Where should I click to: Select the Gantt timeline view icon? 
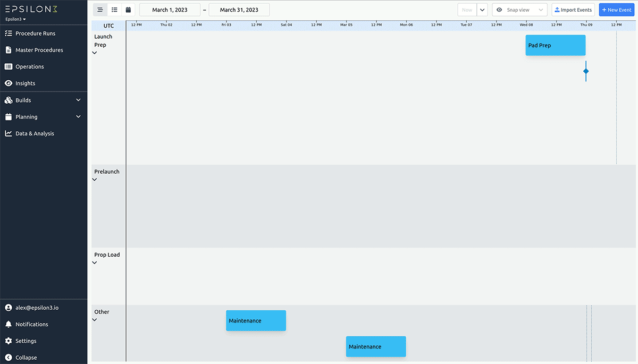coord(100,9)
